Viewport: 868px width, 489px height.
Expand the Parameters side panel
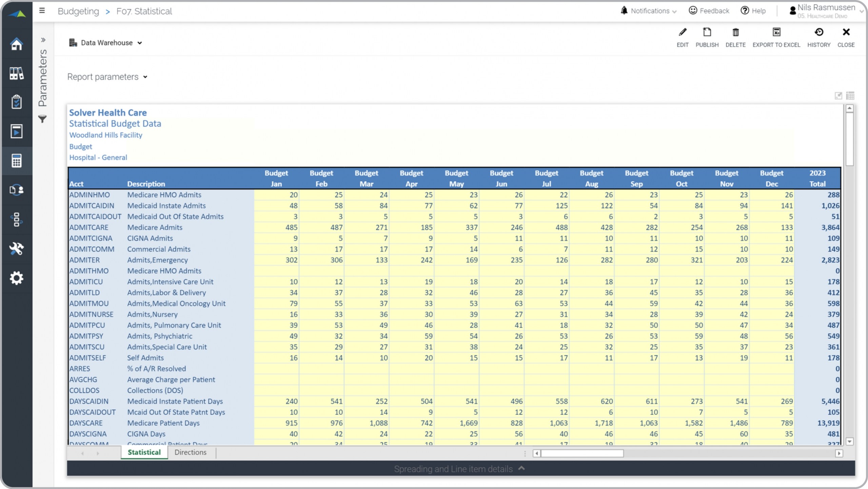point(43,40)
